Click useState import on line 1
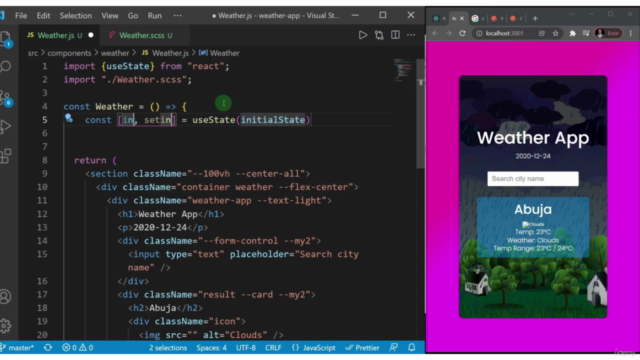Image resolution: width=640 pixels, height=360 pixels. pos(128,66)
